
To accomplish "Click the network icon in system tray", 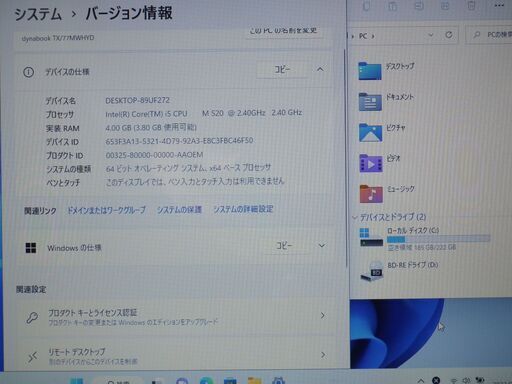I will [454, 380].
